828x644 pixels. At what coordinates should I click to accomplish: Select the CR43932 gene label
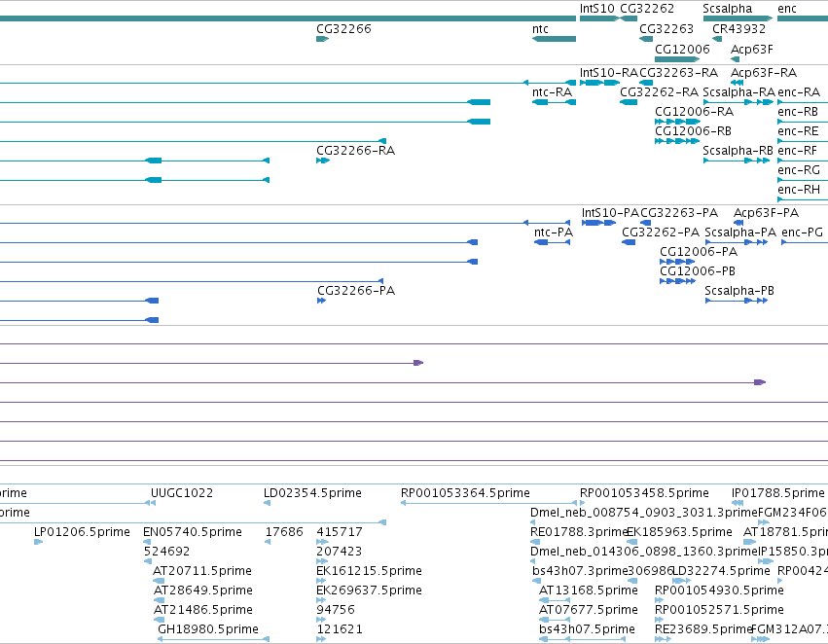coord(738,29)
